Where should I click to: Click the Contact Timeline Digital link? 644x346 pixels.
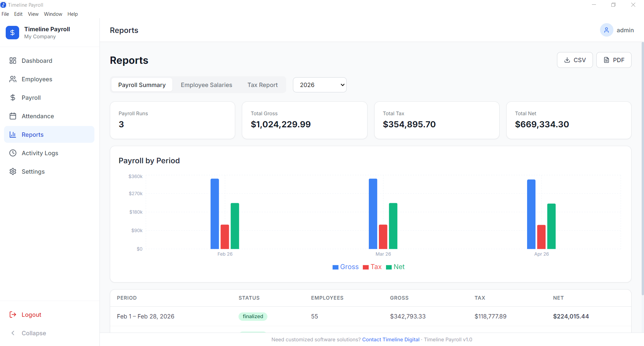coord(391,339)
